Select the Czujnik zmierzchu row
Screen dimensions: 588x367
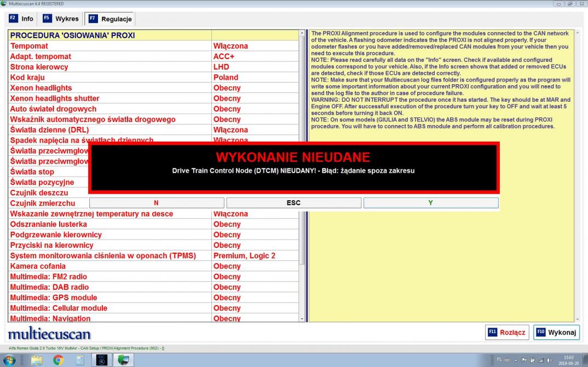48,203
